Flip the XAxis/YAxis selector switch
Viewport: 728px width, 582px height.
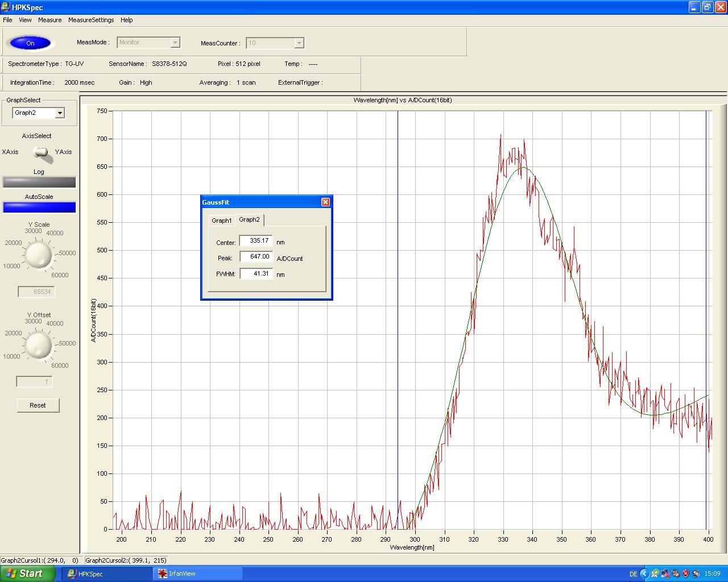[41, 152]
